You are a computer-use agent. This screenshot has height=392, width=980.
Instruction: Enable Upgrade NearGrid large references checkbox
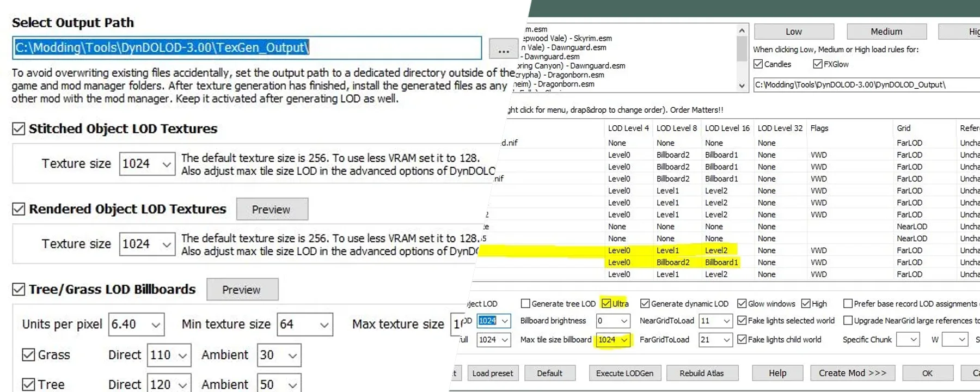pos(848,320)
